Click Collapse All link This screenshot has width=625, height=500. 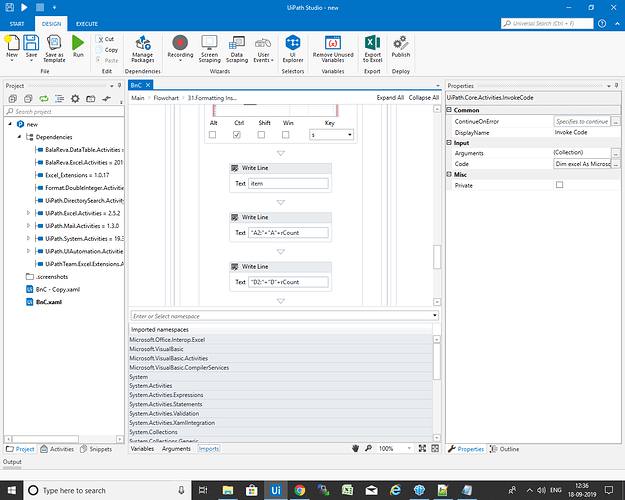423,98
